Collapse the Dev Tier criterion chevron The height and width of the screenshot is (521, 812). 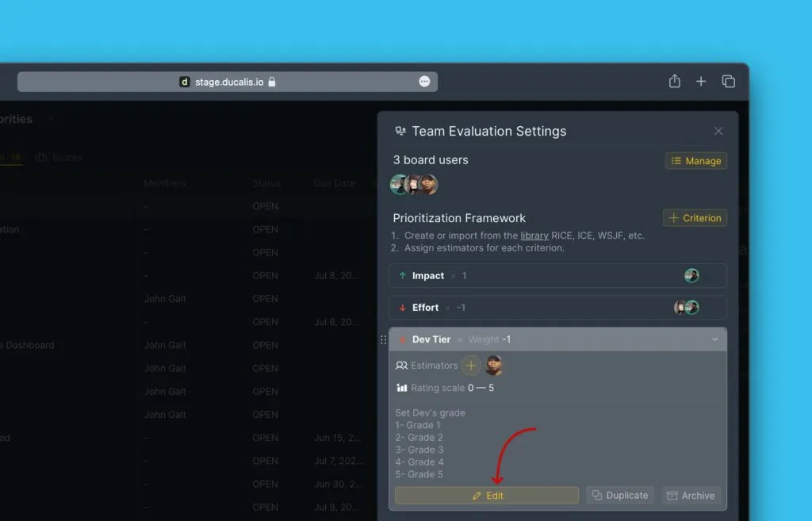[x=714, y=339]
